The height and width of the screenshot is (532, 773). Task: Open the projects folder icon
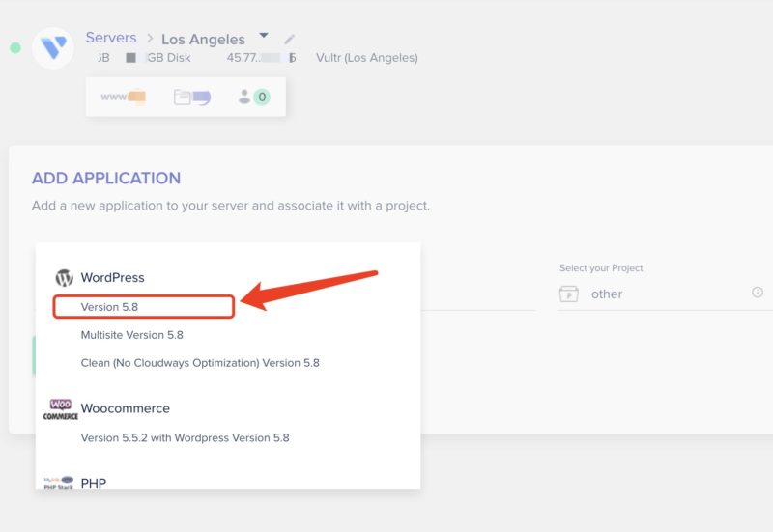[x=191, y=98]
